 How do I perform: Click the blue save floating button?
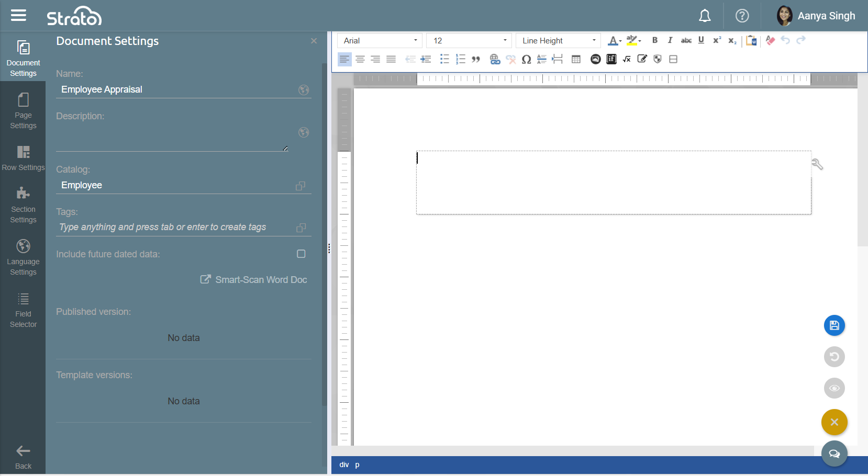[x=834, y=325]
